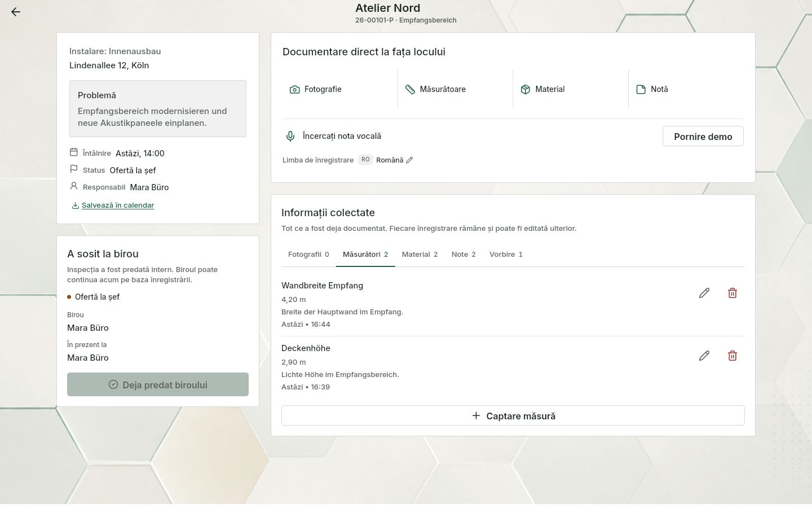Screen dimensions: 812x508
Task: Click the Astăzi, 14:00 appointment time
Action: pos(140,154)
